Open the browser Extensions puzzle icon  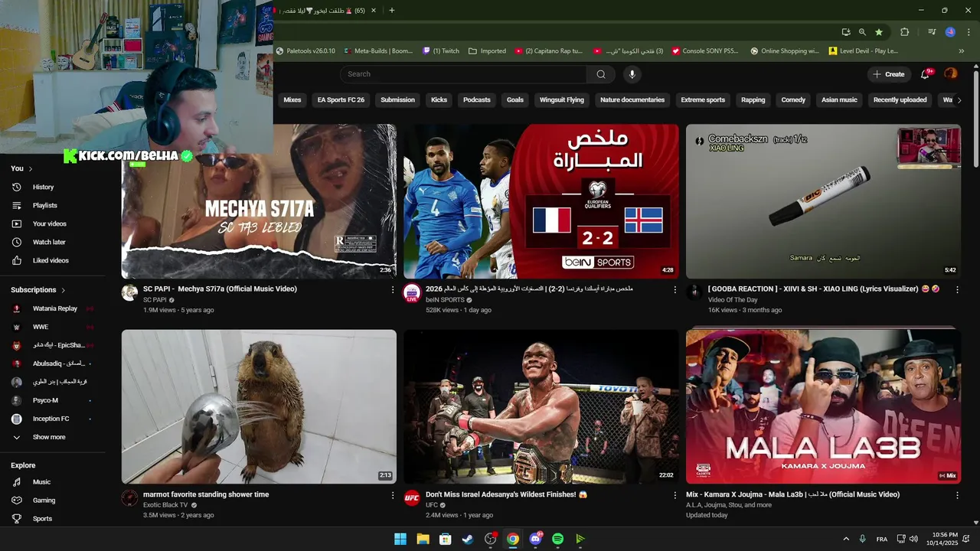point(904,32)
